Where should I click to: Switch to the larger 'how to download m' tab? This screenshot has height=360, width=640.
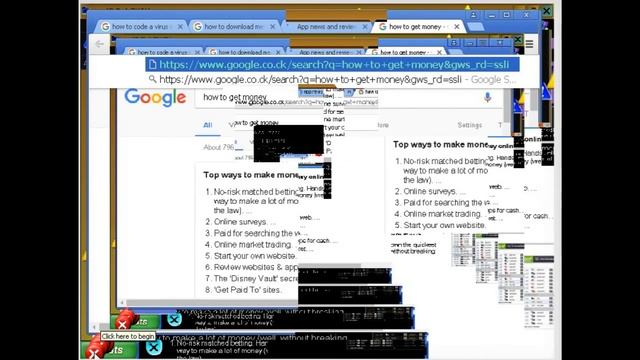point(234,27)
